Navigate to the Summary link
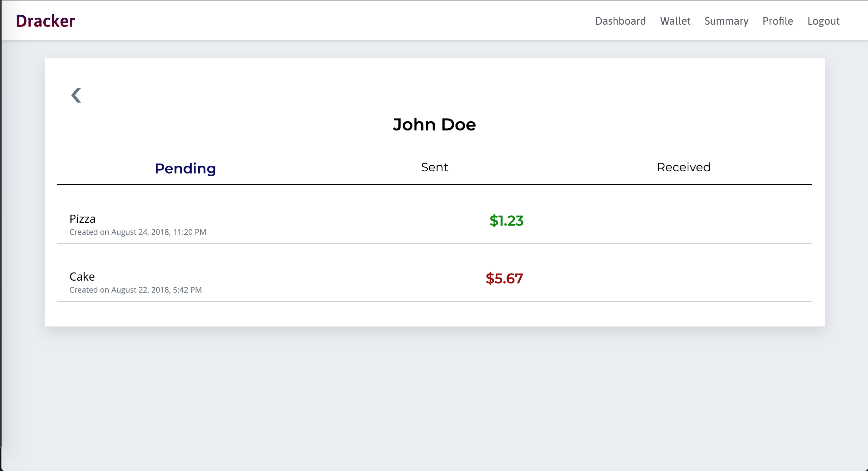 pyautogui.click(x=726, y=21)
